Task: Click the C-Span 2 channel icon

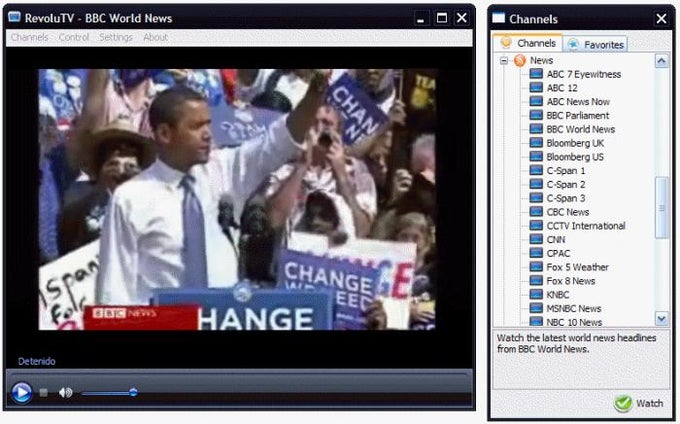Action: click(536, 184)
